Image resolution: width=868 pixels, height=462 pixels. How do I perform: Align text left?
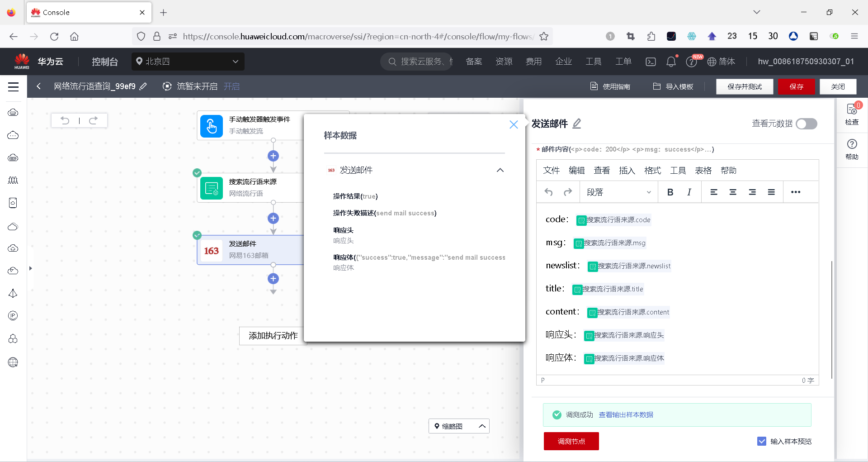point(714,192)
